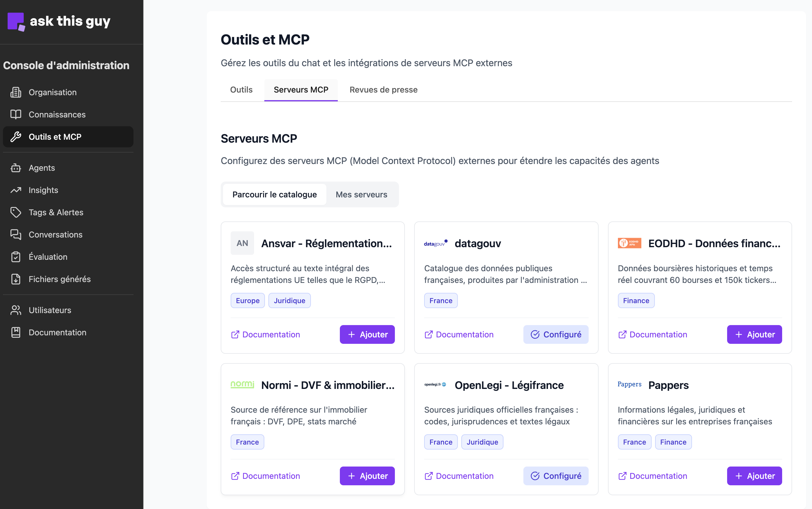
Task: Select the Insights trend icon
Action: [x=16, y=190]
